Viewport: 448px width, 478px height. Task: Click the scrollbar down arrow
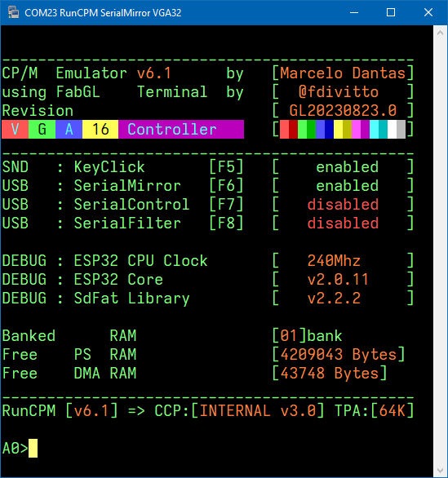[x=440, y=470]
